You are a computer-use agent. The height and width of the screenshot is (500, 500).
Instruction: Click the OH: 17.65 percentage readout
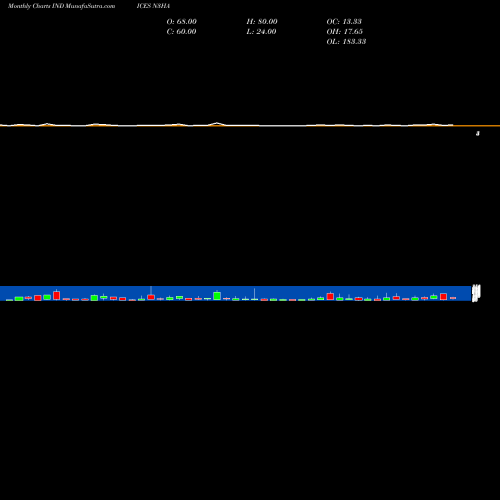[344, 31]
